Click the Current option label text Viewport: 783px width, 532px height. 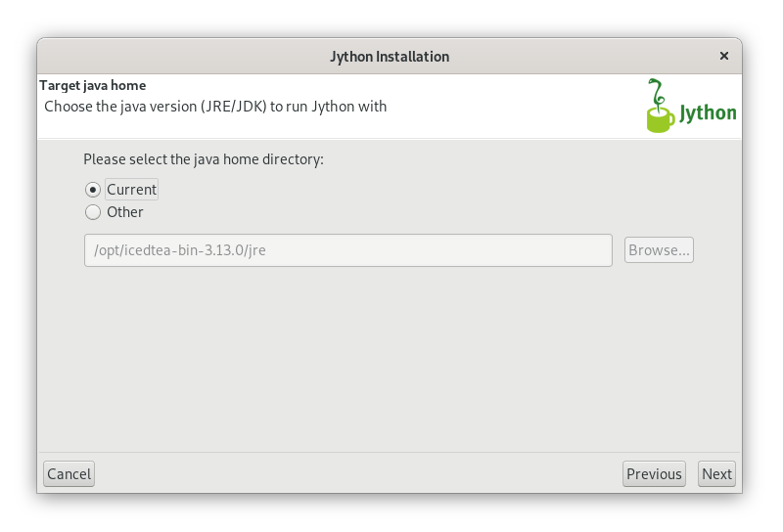[x=132, y=190]
